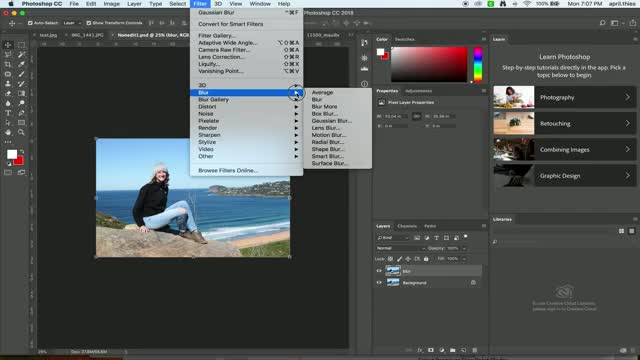Select the Eyedropper tool
The image size is (640, 360).
click(x=21, y=64)
